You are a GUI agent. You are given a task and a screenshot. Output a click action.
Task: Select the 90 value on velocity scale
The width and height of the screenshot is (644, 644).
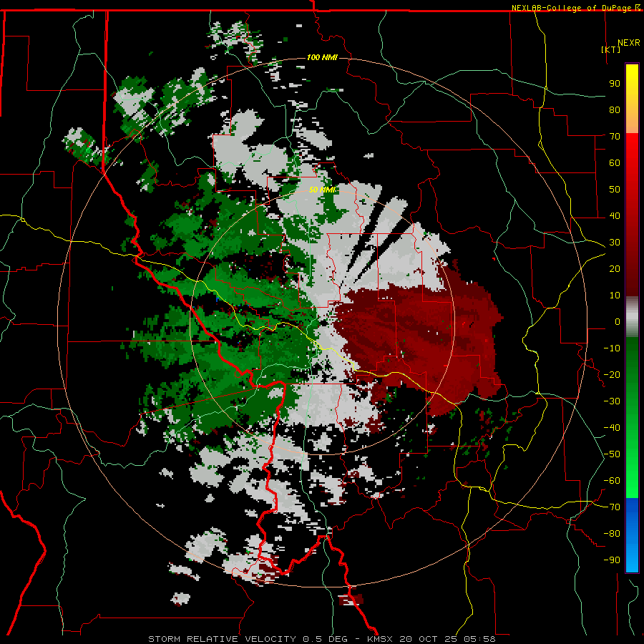click(x=615, y=84)
